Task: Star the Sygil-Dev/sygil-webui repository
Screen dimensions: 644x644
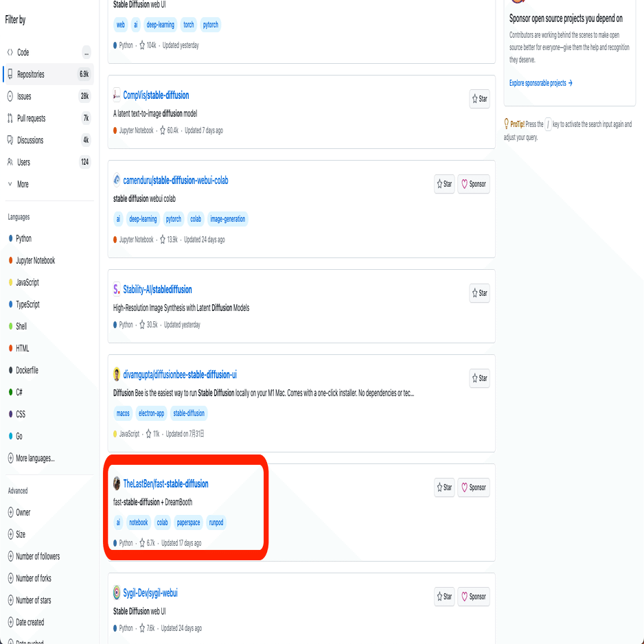Action: pos(444,597)
